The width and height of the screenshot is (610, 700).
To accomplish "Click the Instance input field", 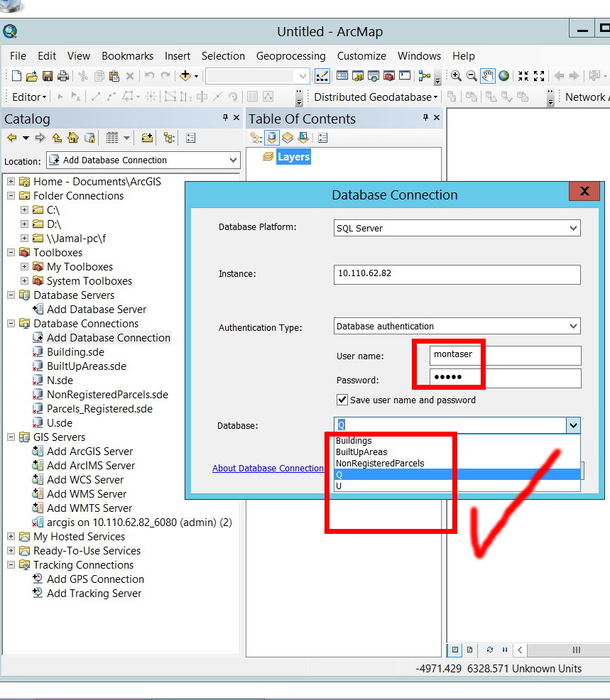I will pyautogui.click(x=457, y=274).
